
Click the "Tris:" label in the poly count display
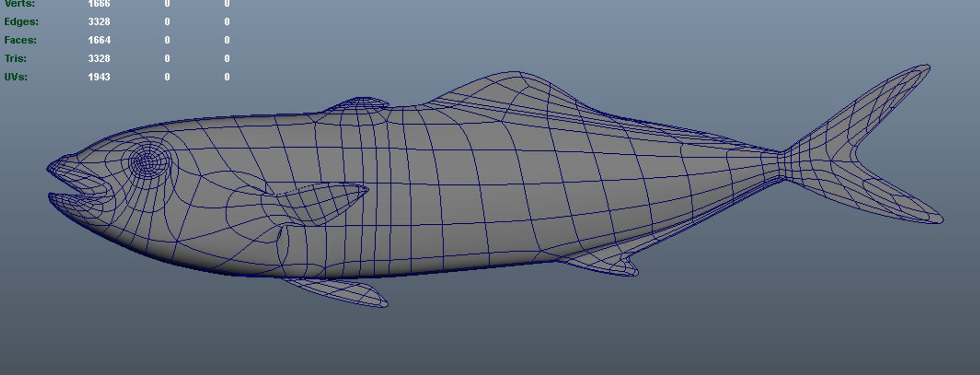15,59
